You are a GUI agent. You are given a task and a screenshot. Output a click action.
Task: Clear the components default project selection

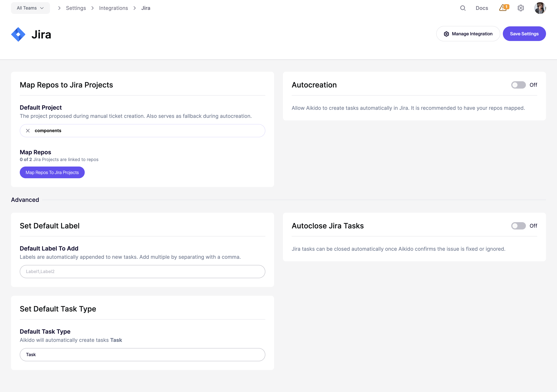click(28, 131)
